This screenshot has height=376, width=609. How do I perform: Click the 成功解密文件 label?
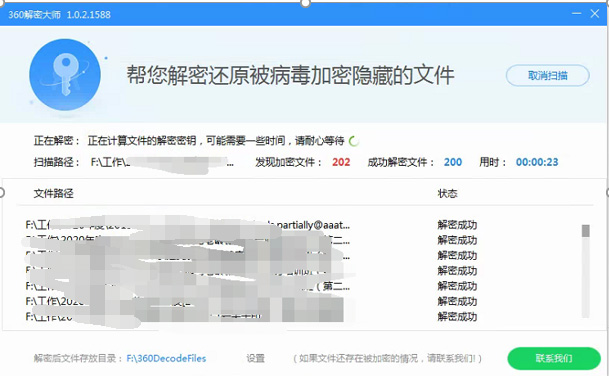401,162
